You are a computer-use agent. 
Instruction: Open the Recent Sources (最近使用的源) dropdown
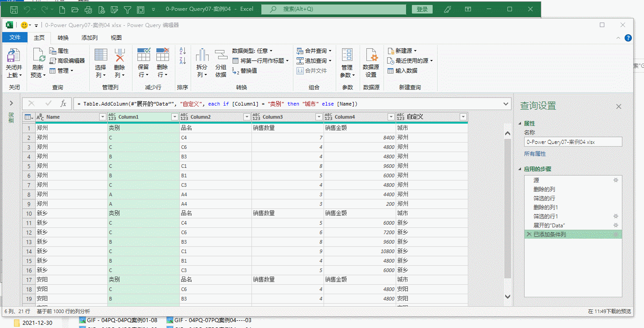click(410, 61)
